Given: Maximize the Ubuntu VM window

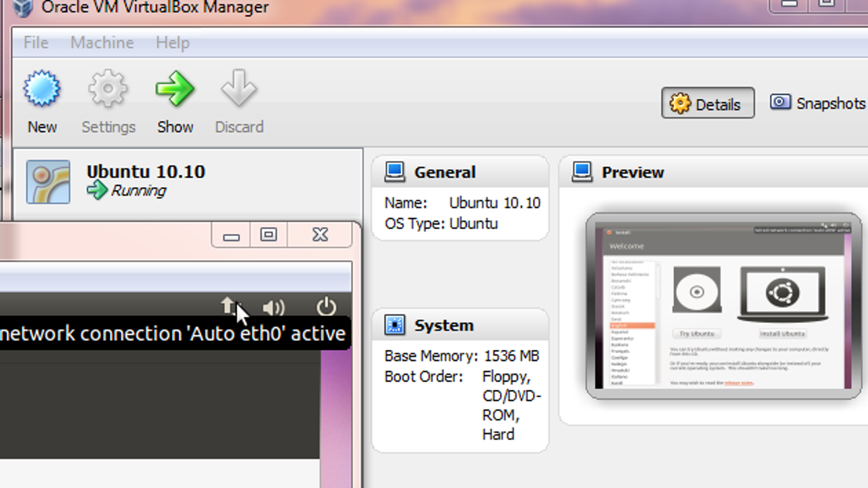Looking at the screenshot, I should 269,235.
